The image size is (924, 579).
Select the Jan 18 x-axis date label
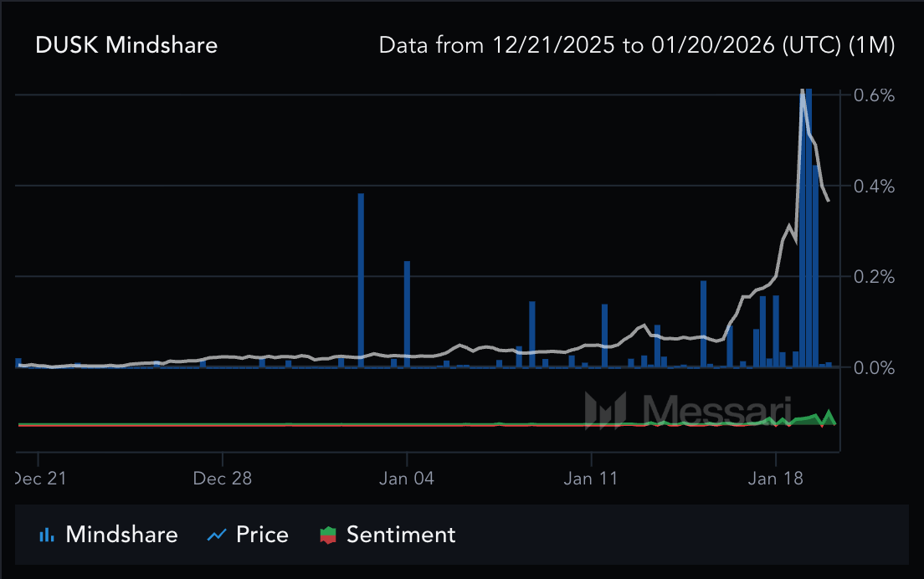coord(776,479)
